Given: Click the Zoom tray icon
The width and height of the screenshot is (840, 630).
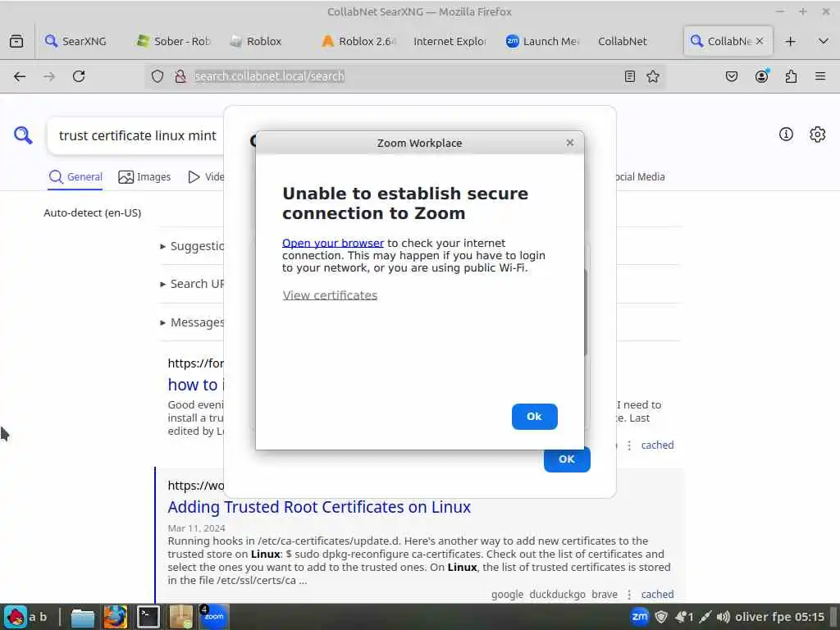Looking at the screenshot, I should [x=640, y=617].
